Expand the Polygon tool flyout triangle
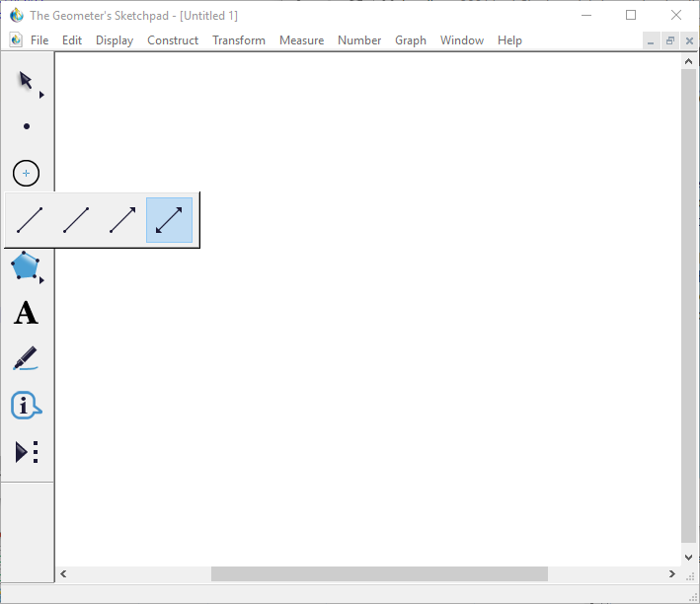Viewport: 700px width, 604px height. [41, 280]
